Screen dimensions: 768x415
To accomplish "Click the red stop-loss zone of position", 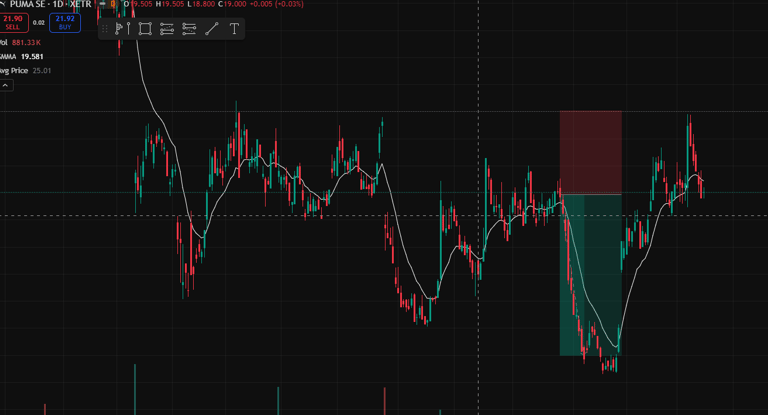I will [591, 152].
